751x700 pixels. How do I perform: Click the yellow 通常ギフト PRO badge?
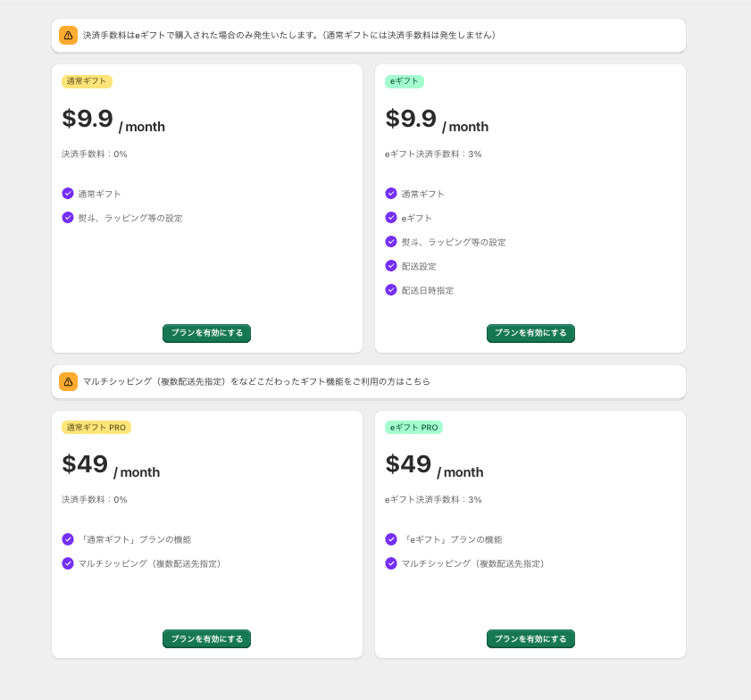96,428
